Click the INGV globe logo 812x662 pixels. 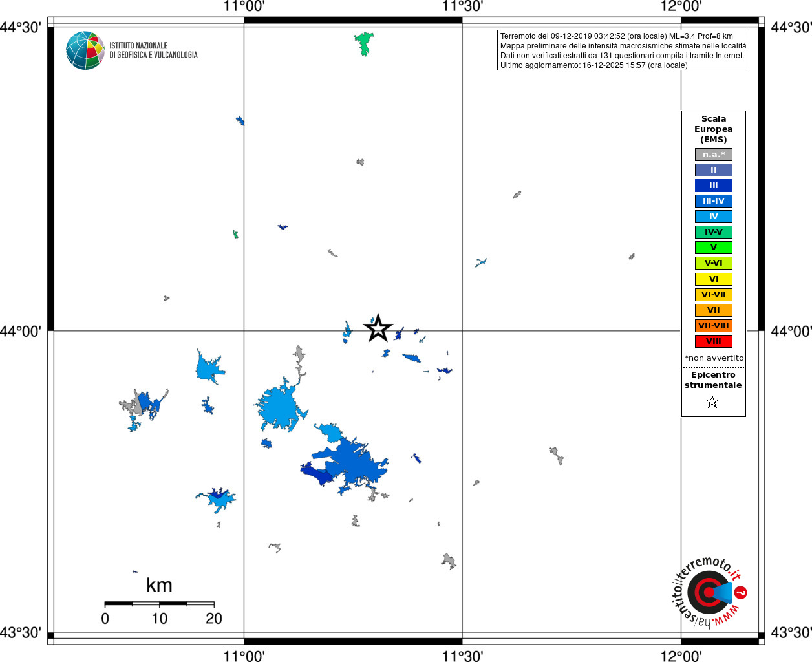pos(85,50)
